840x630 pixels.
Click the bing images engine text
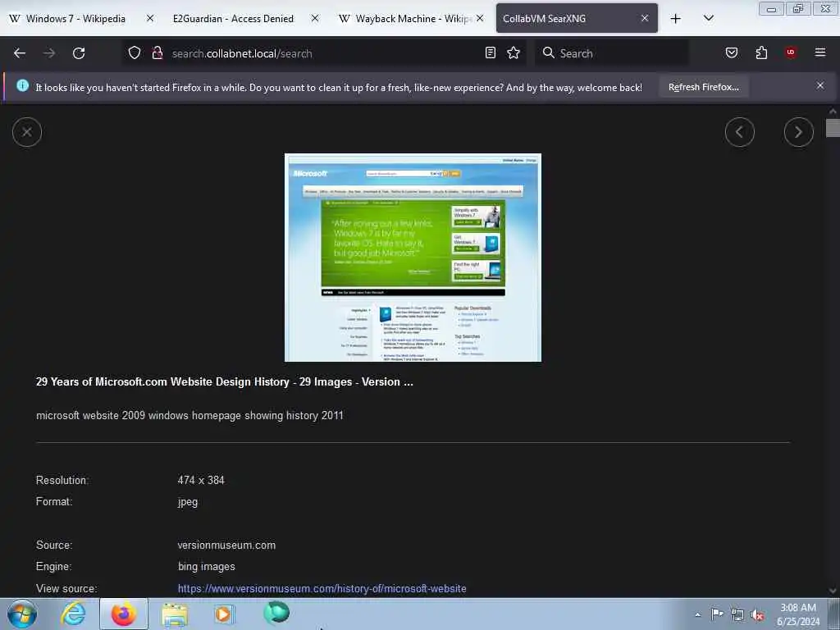coord(206,567)
